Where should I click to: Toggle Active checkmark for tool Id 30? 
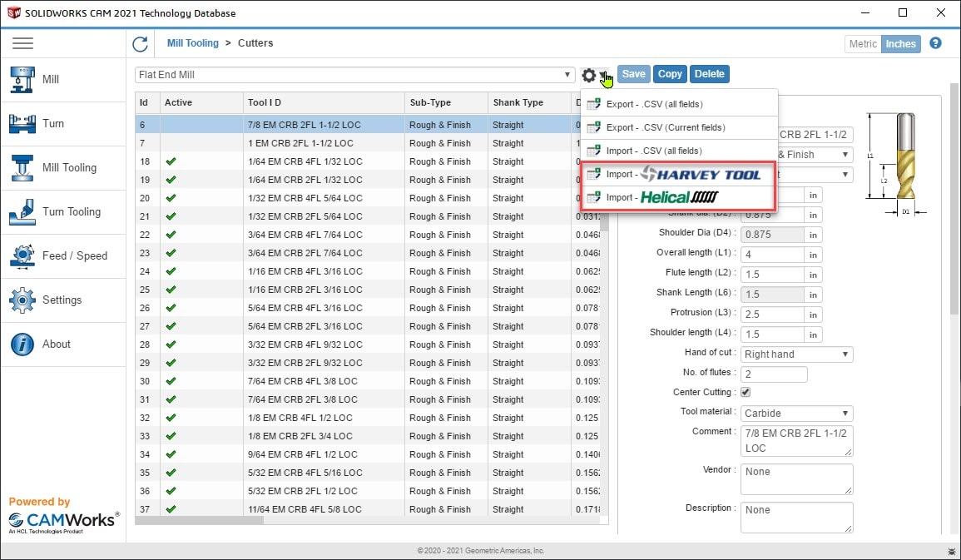pyautogui.click(x=171, y=381)
